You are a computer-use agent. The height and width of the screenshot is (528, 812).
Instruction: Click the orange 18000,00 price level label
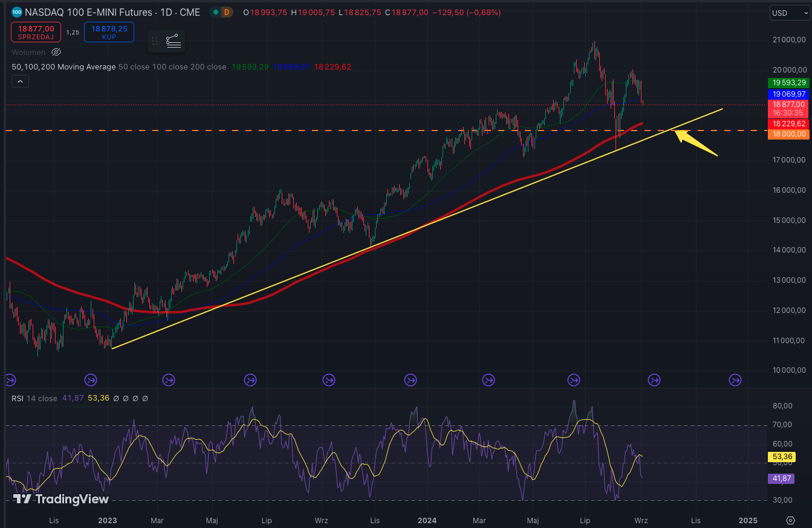[x=788, y=134]
